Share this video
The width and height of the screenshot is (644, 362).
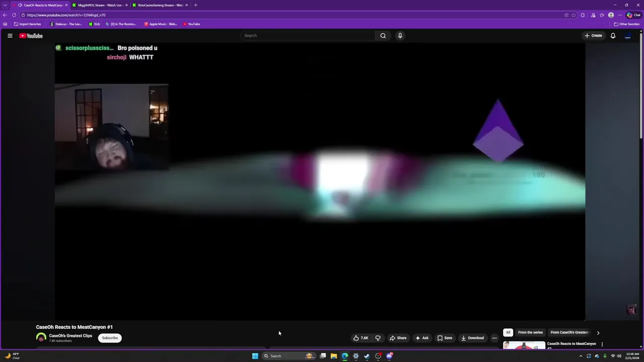[398, 338]
